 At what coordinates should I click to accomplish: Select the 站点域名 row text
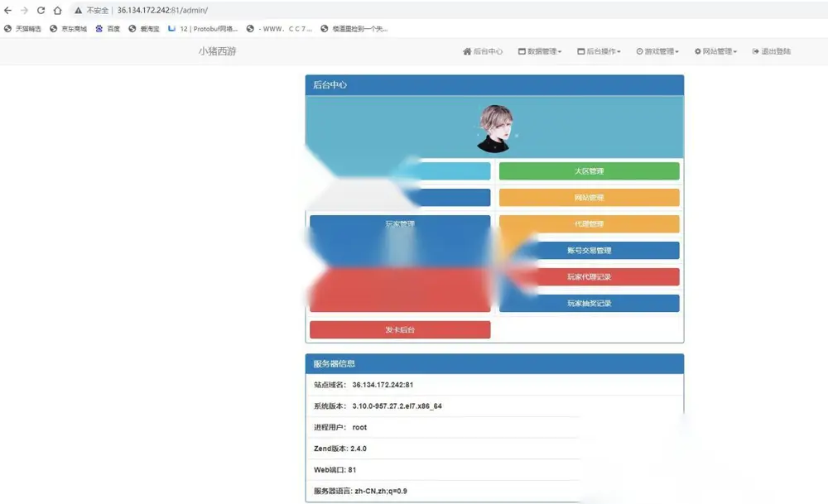tap(363, 385)
